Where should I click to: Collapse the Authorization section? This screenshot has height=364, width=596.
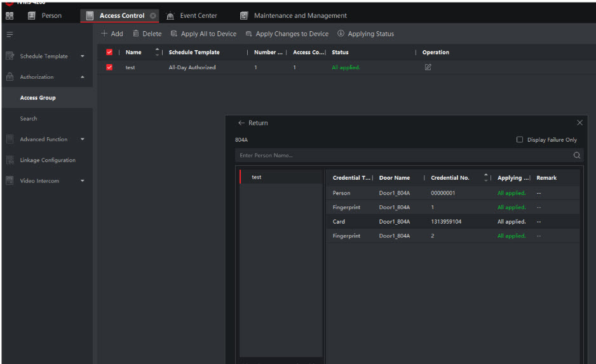point(82,78)
